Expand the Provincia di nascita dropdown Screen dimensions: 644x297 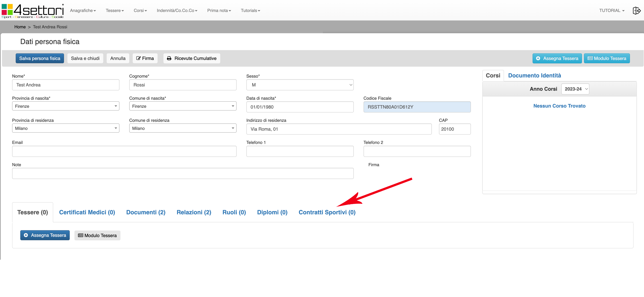65,106
